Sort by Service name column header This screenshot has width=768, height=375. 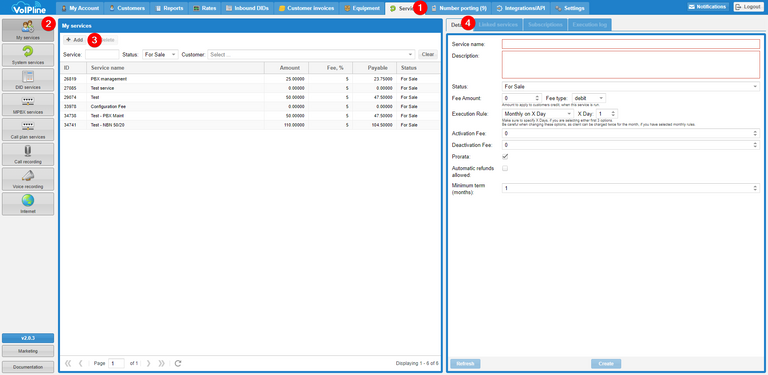tap(175, 68)
